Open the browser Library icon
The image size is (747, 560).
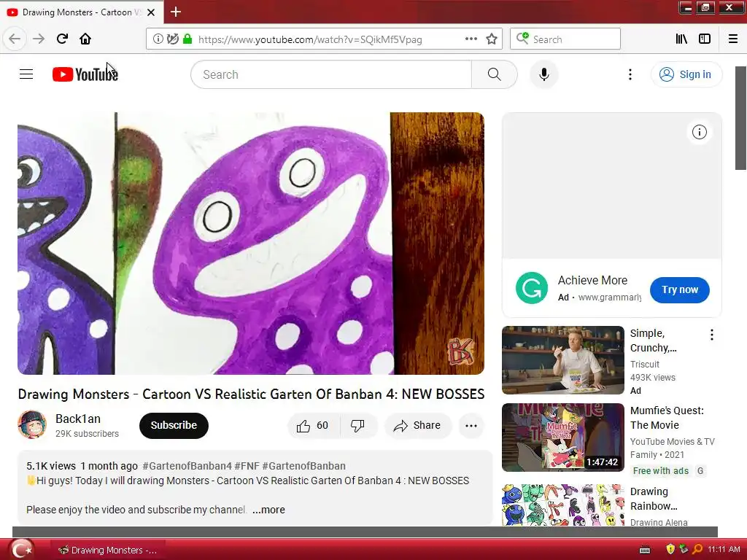tap(681, 39)
